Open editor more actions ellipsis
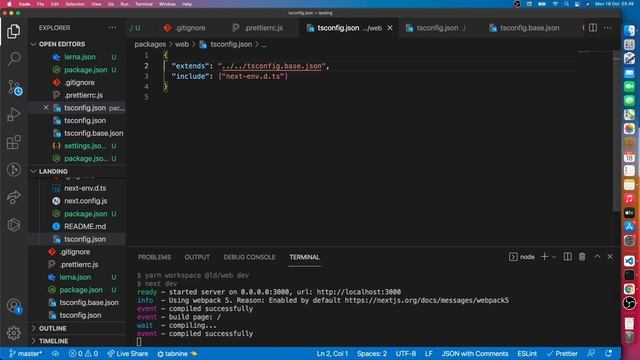This screenshot has height=360, width=640. [608, 28]
